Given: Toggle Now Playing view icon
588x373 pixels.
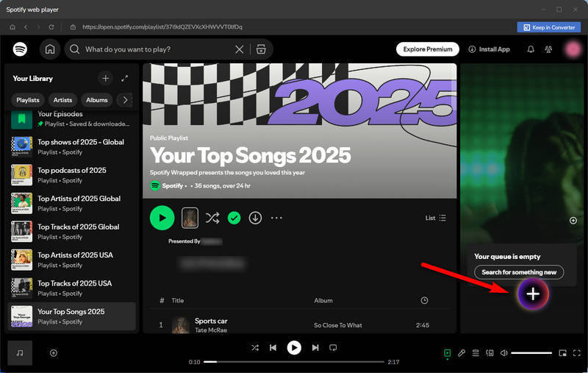Looking at the screenshot, I should 448,353.
